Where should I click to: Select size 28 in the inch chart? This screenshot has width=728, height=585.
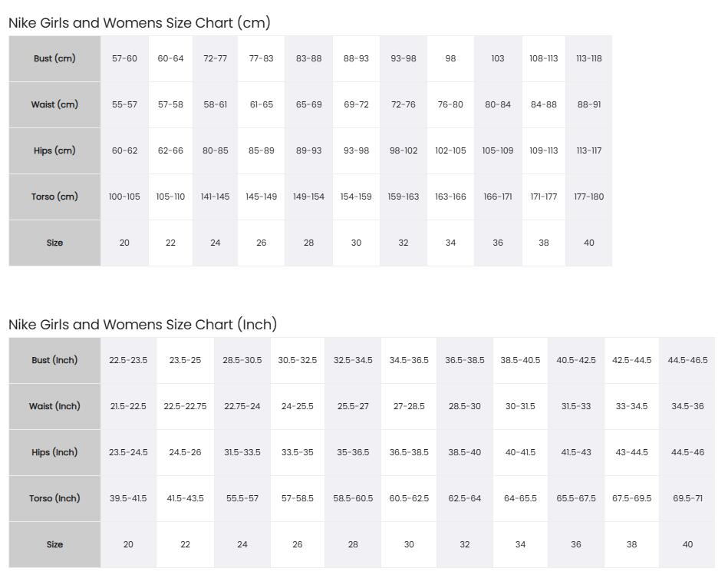353,544
